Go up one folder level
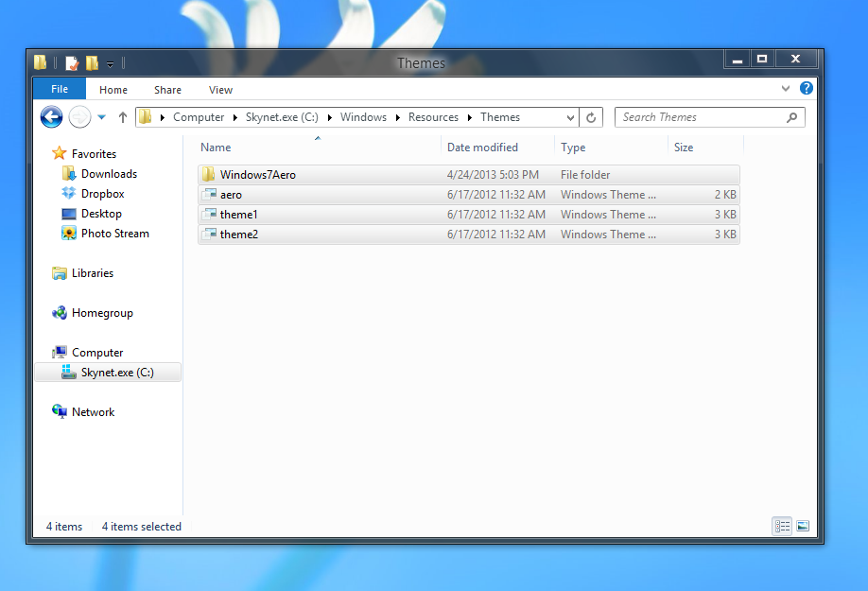Screen dimensions: 868x591 pyautogui.click(x=123, y=117)
